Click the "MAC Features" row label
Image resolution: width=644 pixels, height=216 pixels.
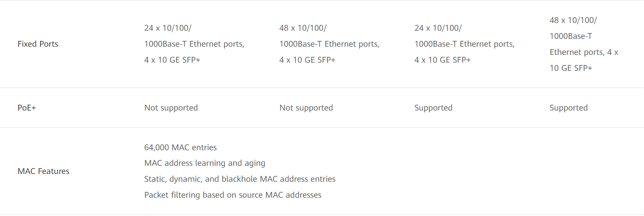[x=44, y=171]
